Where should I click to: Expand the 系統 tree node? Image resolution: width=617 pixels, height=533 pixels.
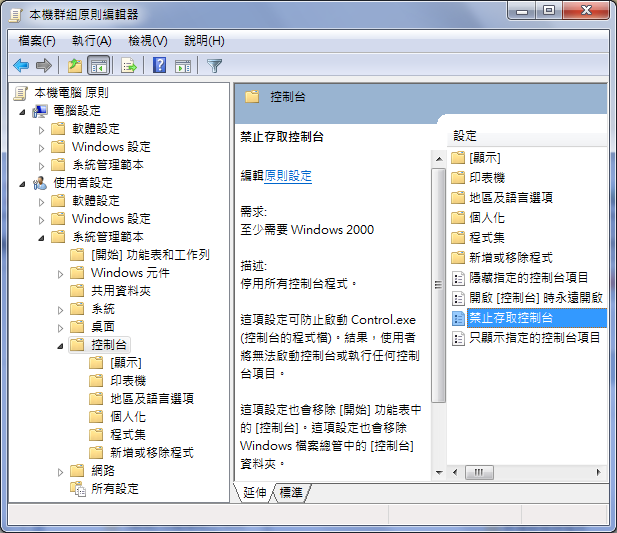(x=60, y=310)
